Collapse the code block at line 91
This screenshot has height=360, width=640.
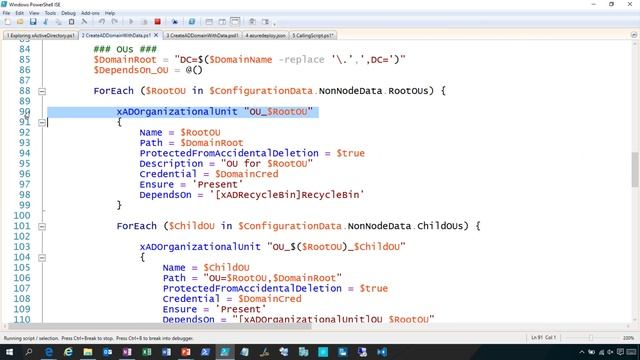pyautogui.click(x=42, y=122)
